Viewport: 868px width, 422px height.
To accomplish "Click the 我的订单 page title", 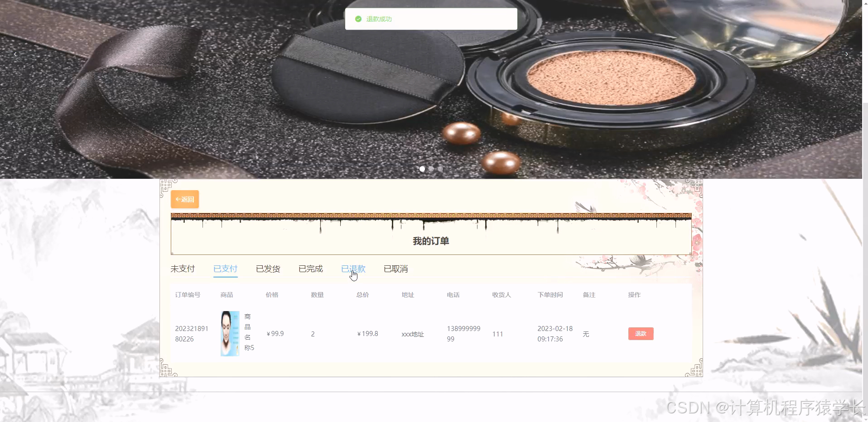I will click(431, 241).
